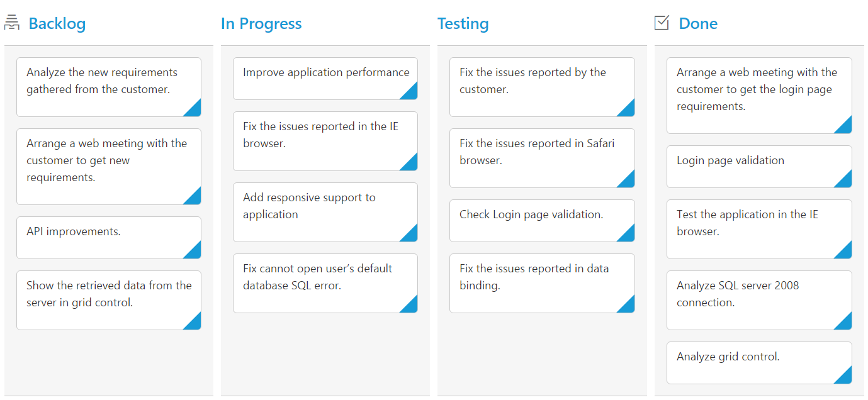
Task: Click blue corner triangle on 'Analyze grid control' card
Action: [x=846, y=378]
